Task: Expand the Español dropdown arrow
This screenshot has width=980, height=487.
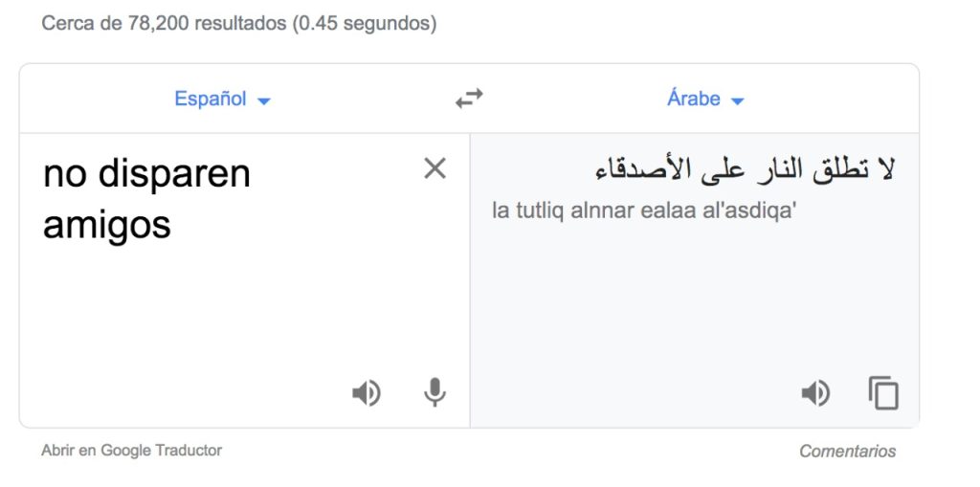Action: (x=264, y=100)
